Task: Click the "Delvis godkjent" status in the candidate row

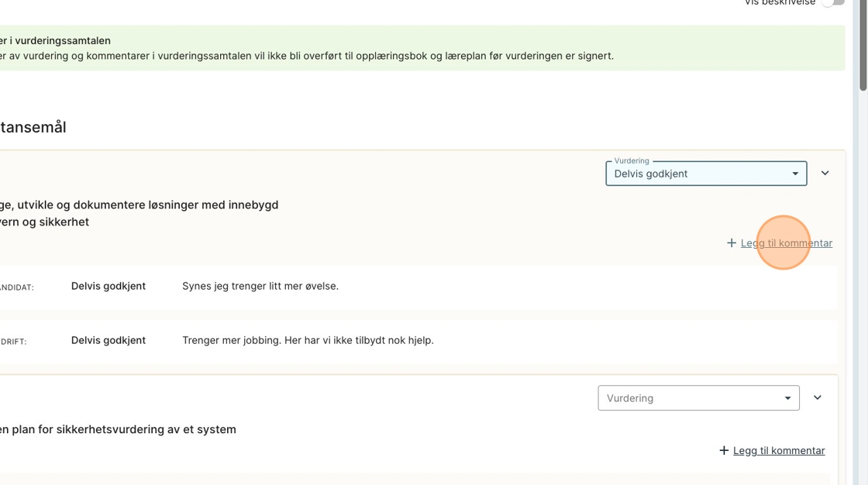Action: tap(108, 286)
